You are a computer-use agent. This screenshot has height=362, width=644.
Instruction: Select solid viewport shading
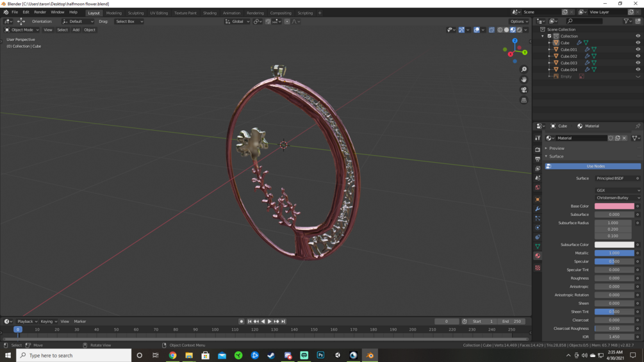click(x=506, y=29)
